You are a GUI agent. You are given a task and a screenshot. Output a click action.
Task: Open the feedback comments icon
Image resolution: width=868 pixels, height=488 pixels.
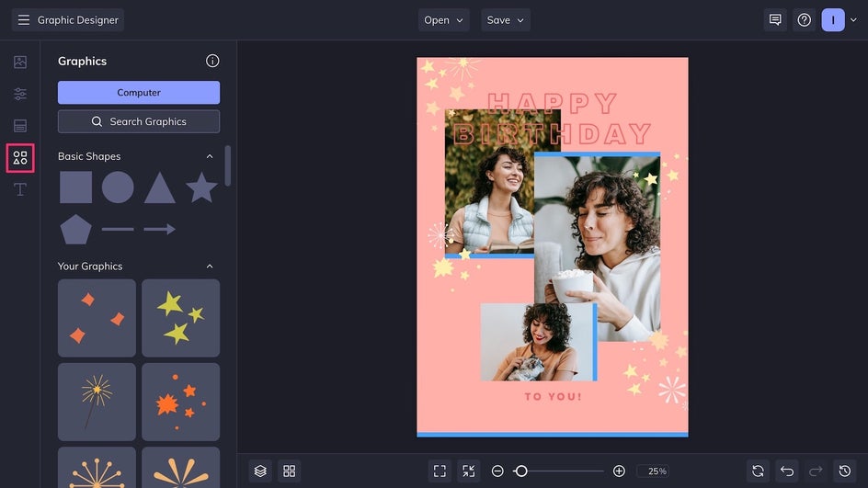click(x=775, y=20)
